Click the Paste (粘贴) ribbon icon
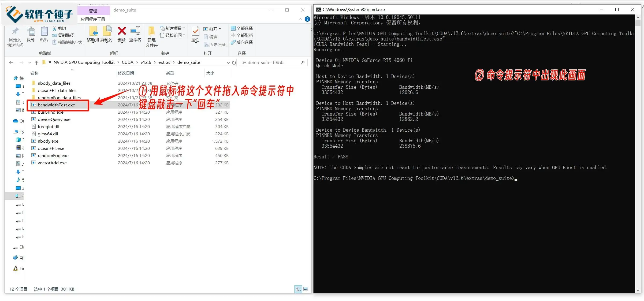Viewport: 644px width, 301px height. click(44, 31)
